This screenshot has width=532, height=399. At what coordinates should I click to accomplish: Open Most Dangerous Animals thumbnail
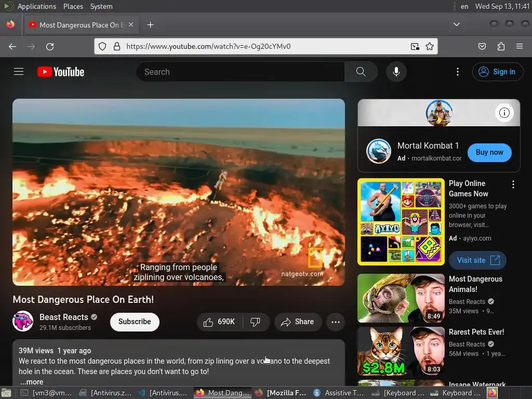(x=401, y=298)
